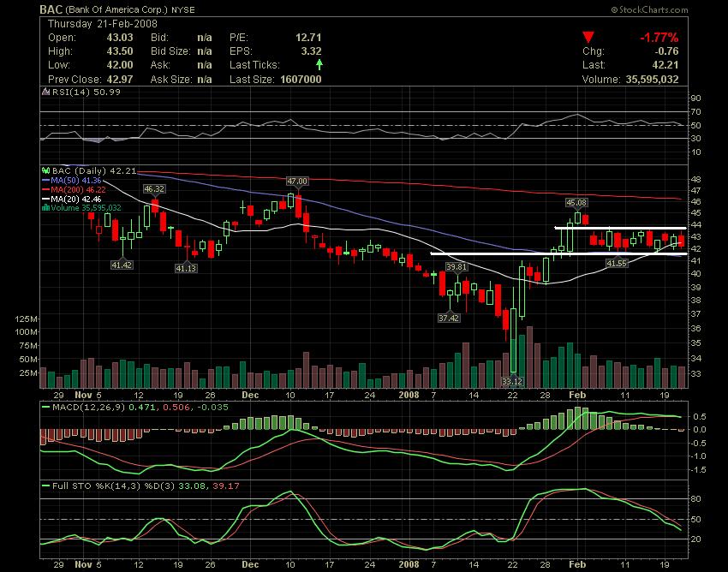This screenshot has width=728, height=572.
Task: Click the small icon beside RSI(14)
Action: [x=46, y=92]
